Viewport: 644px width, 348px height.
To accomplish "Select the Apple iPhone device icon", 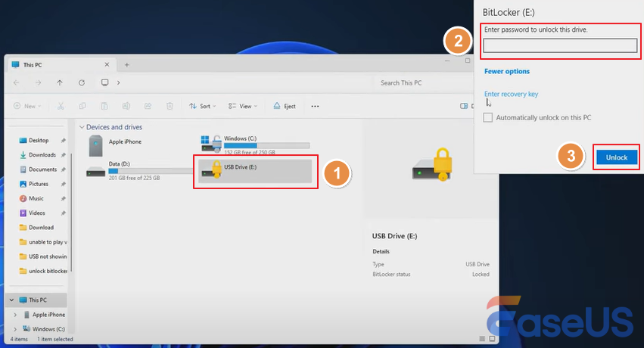I will (95, 144).
